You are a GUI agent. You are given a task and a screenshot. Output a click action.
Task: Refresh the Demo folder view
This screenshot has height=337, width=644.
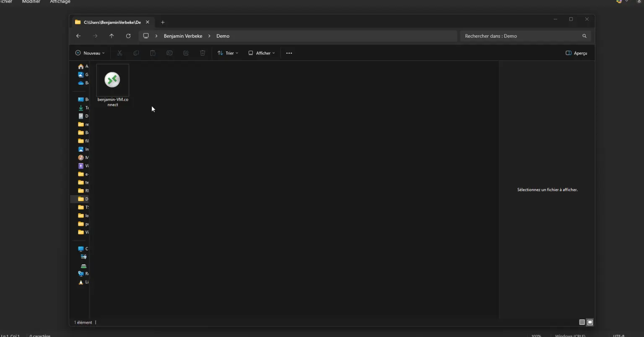[x=128, y=36]
